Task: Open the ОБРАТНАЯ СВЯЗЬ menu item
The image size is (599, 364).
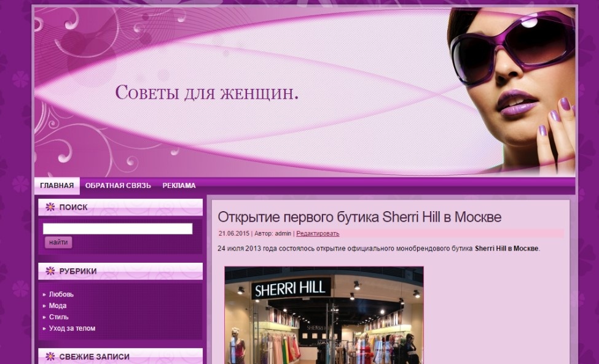Action: (118, 185)
